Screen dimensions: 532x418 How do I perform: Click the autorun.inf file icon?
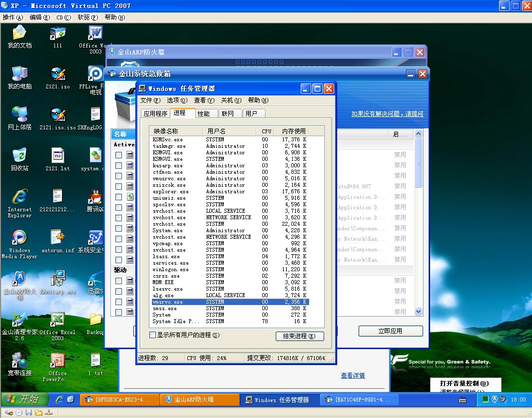tap(57, 241)
